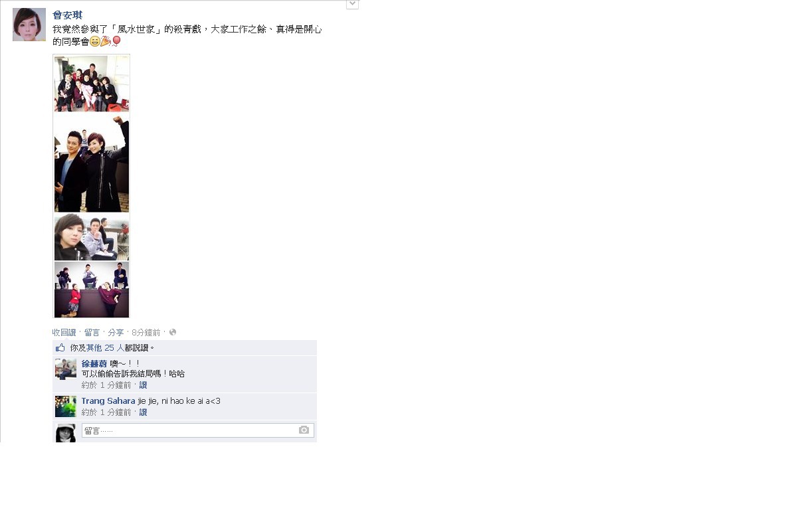Open the 8分鐘前 post timestamp
Viewport: 804px width, 532px height.
tap(146, 332)
